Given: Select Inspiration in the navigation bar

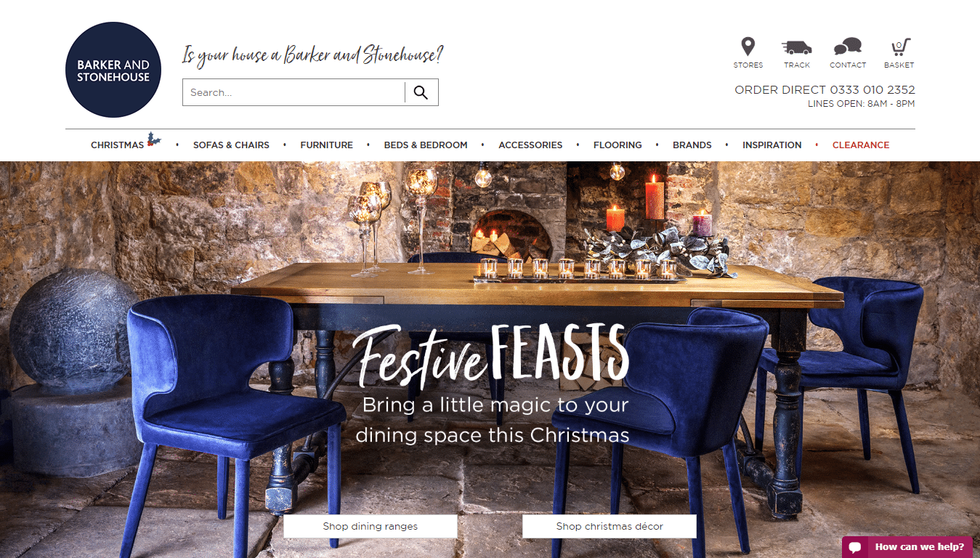Looking at the screenshot, I should click(772, 145).
